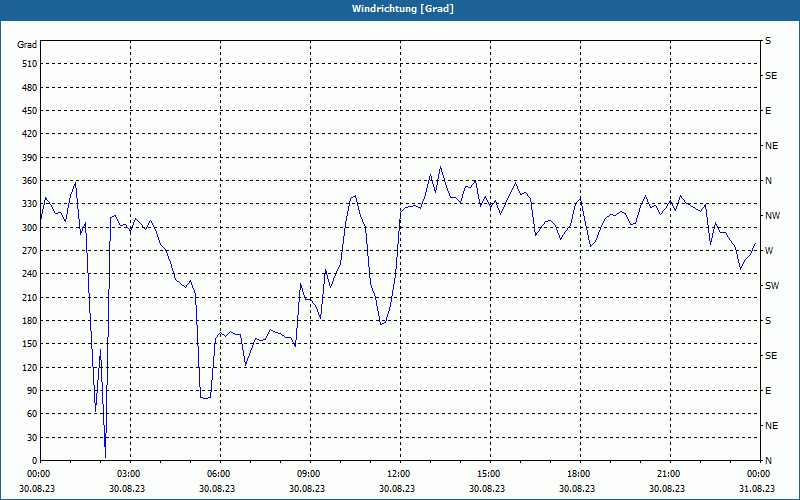Select compass label SE across from 480
800x500 pixels.
tap(771, 76)
